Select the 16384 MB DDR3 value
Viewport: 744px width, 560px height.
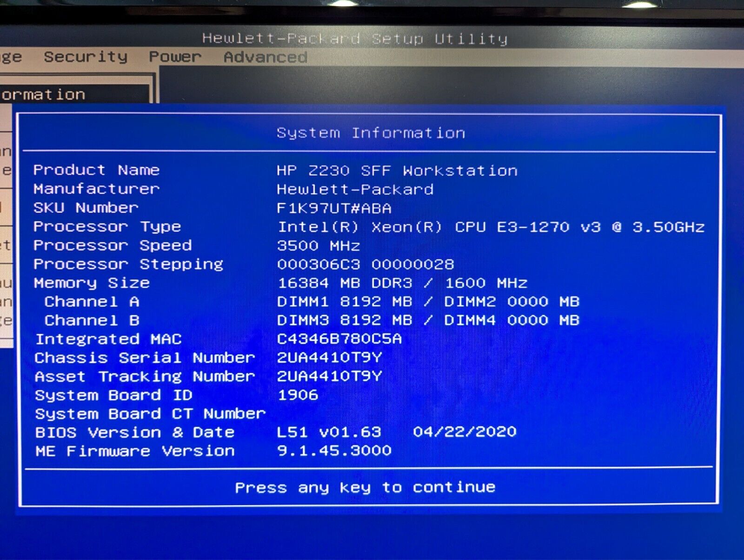[402, 283]
